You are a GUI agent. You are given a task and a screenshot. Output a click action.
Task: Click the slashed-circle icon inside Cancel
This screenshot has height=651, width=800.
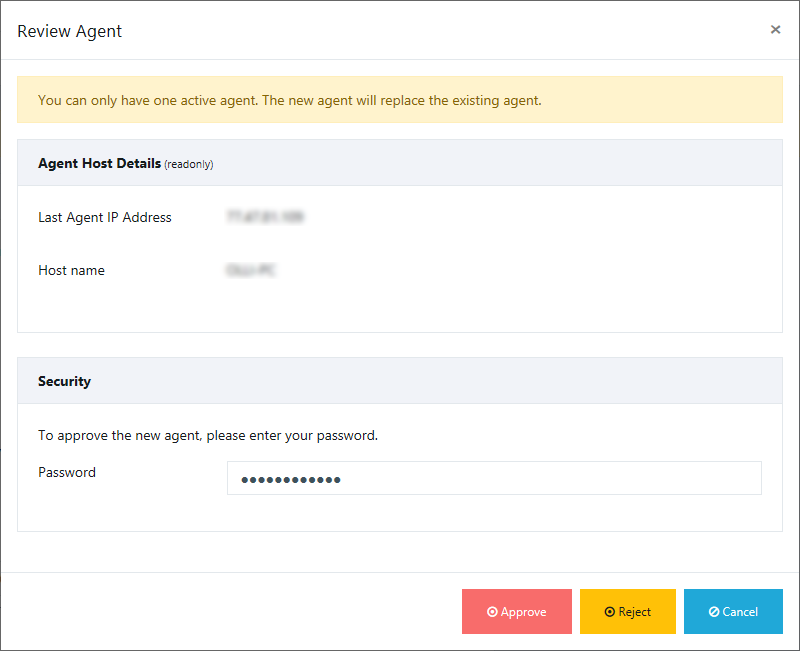pos(713,612)
